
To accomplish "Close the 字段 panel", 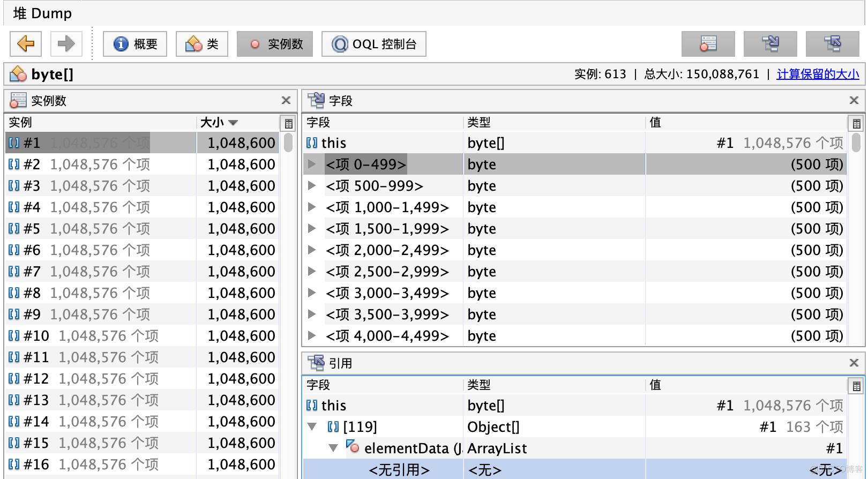I will point(854,101).
